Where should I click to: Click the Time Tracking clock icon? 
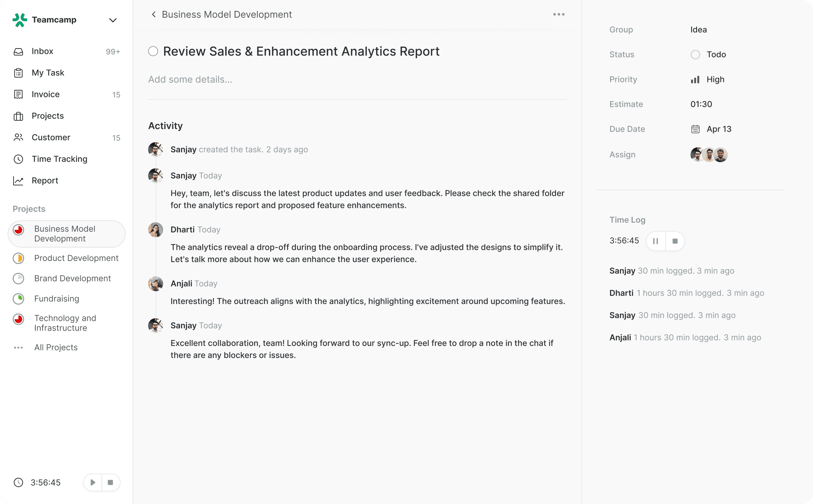[x=18, y=159]
